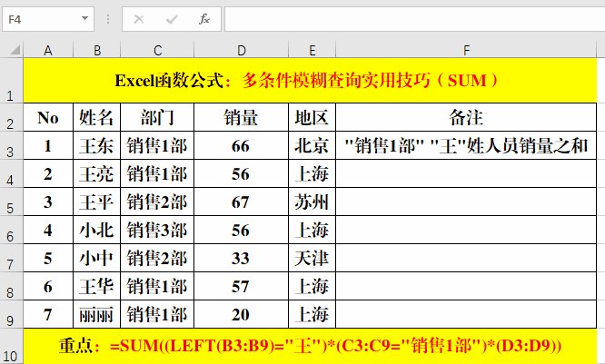The width and height of the screenshot is (605, 364).
Task: Select row 6 header
Action: (x=11, y=230)
